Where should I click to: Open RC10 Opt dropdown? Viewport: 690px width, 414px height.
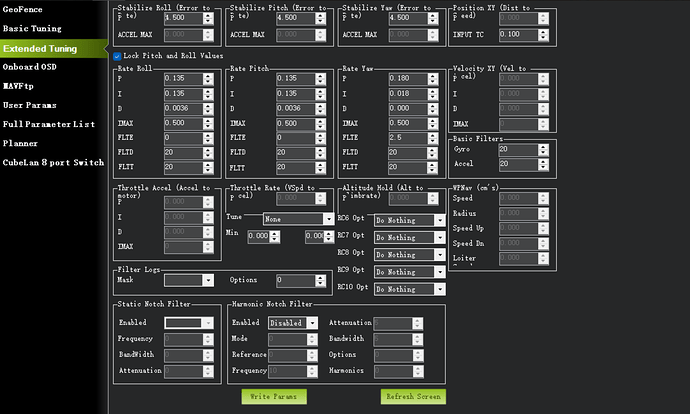click(x=410, y=289)
